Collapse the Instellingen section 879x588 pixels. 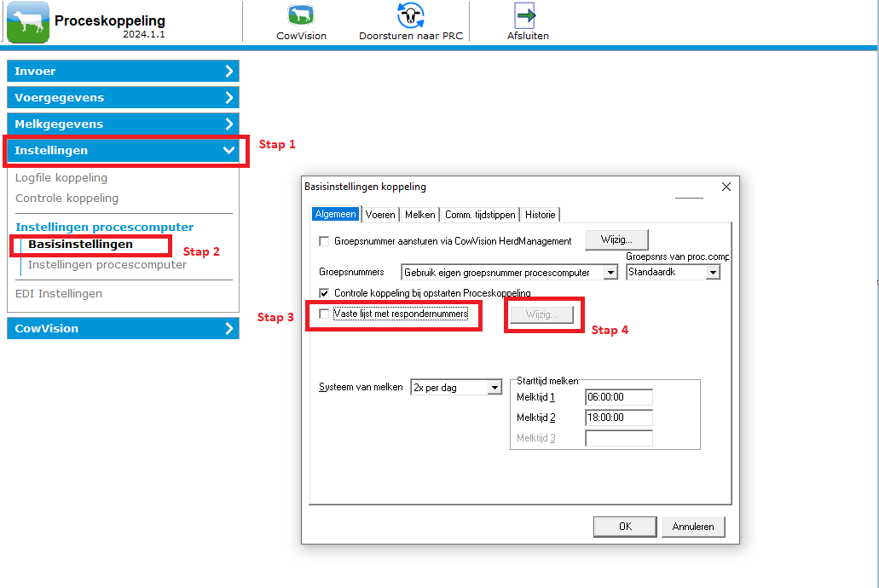[123, 150]
